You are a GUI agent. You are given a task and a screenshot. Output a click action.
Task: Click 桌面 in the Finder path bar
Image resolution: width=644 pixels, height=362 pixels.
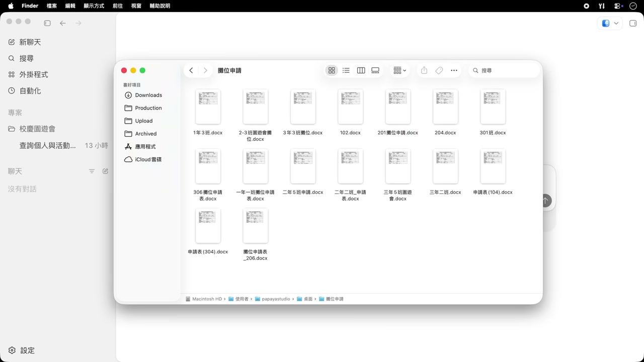tap(304, 299)
